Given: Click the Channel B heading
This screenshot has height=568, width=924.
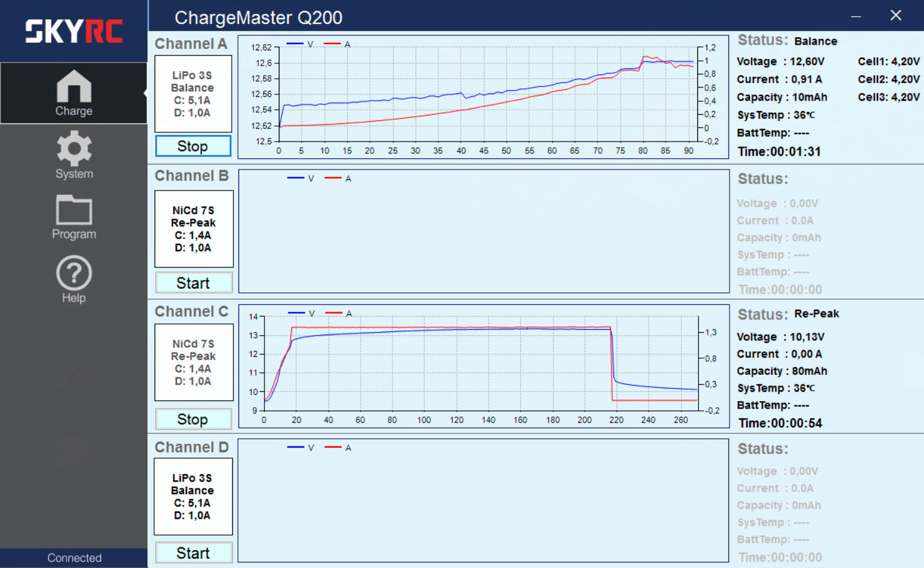Looking at the screenshot, I should (x=192, y=176).
